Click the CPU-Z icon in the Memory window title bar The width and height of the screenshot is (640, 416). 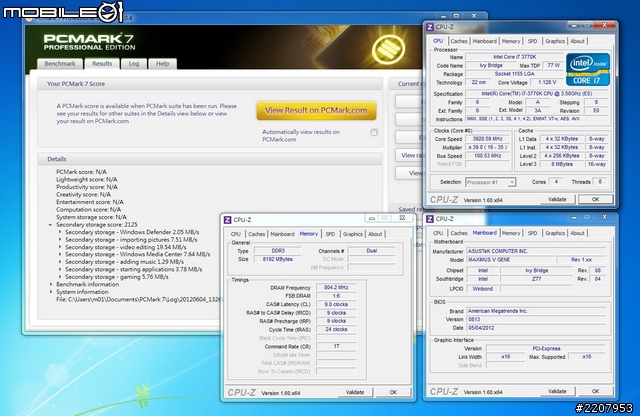coord(227,220)
